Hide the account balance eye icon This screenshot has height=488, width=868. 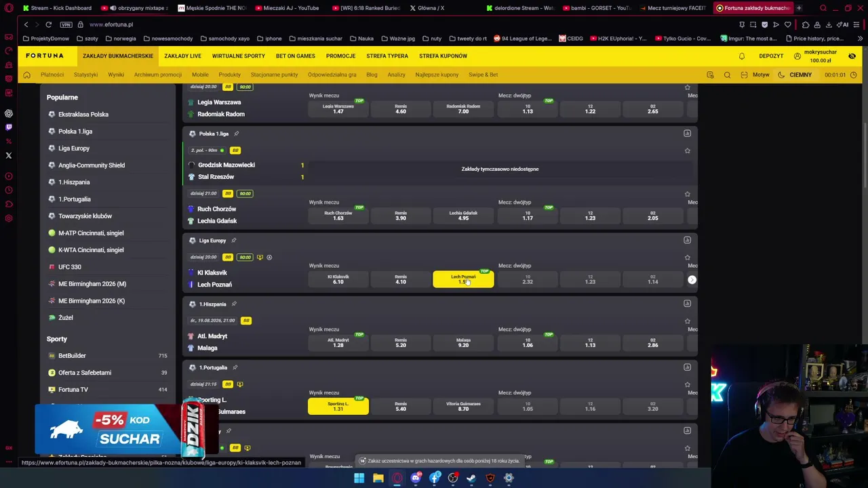852,56
